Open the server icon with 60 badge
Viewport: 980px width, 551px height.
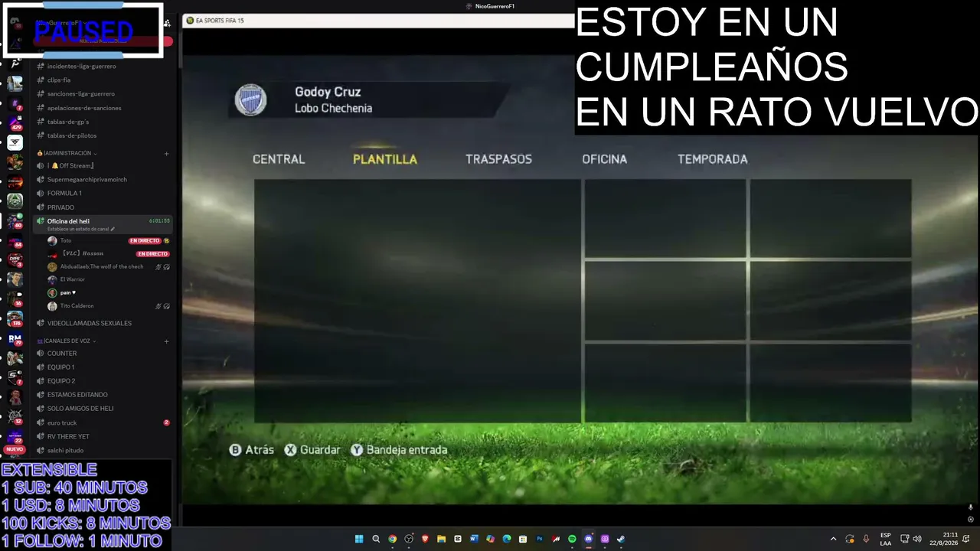[15, 221]
